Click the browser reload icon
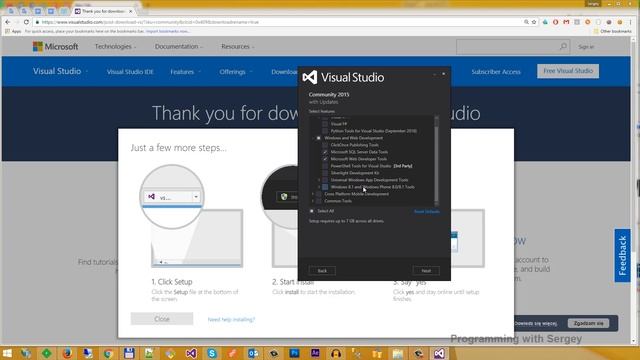Image resolution: width=640 pixels, height=360 pixels. coord(27,22)
